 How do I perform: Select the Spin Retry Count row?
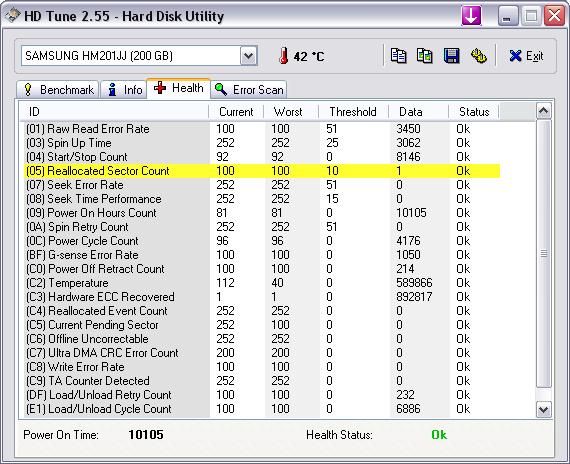point(262,227)
